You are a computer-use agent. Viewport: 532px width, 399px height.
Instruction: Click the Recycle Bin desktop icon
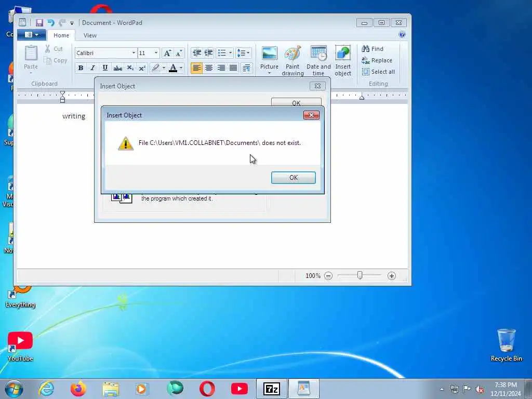tap(506, 345)
